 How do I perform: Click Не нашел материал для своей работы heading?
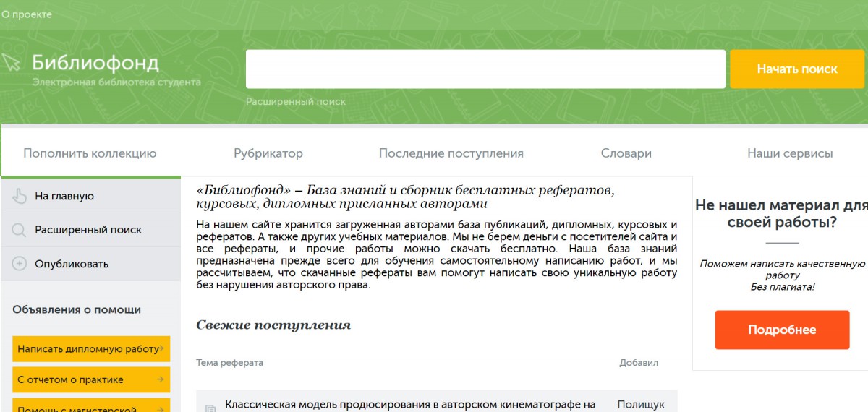pyautogui.click(x=781, y=214)
